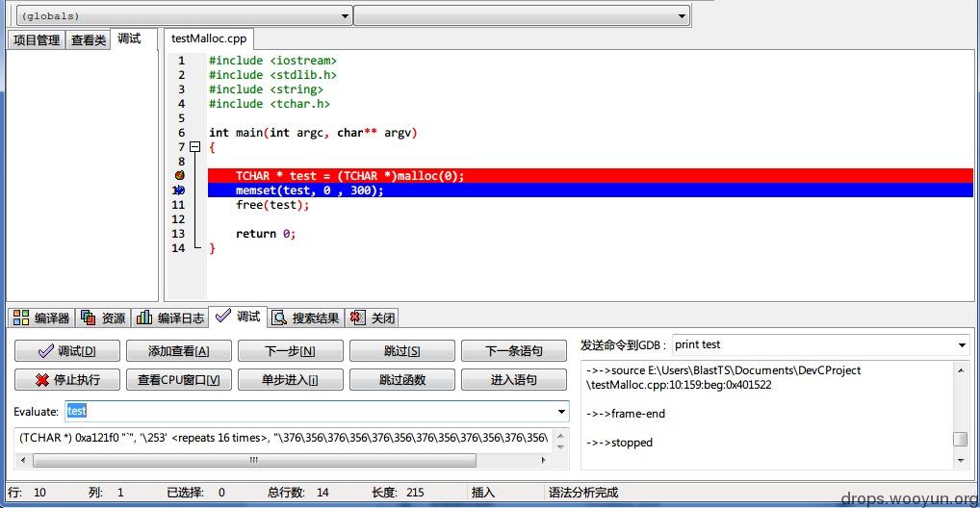Open the Evaluate expression dropdown
The height and width of the screenshot is (508, 980).
pyautogui.click(x=561, y=411)
